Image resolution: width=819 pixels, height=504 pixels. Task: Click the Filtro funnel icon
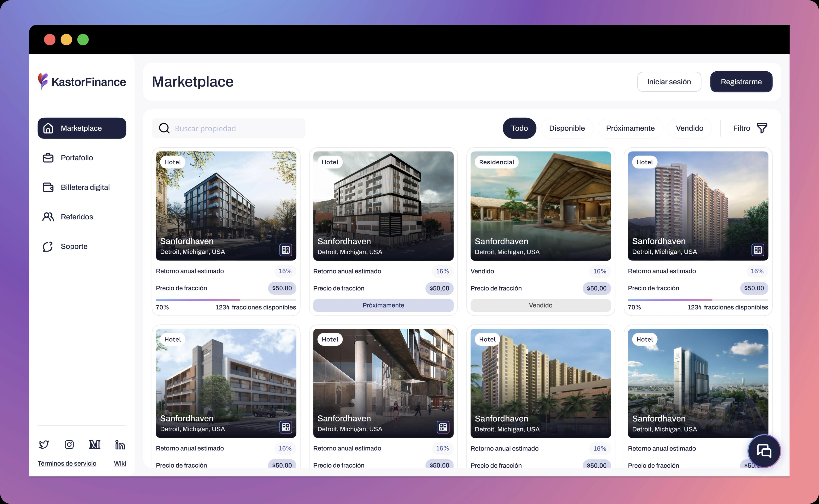click(762, 128)
